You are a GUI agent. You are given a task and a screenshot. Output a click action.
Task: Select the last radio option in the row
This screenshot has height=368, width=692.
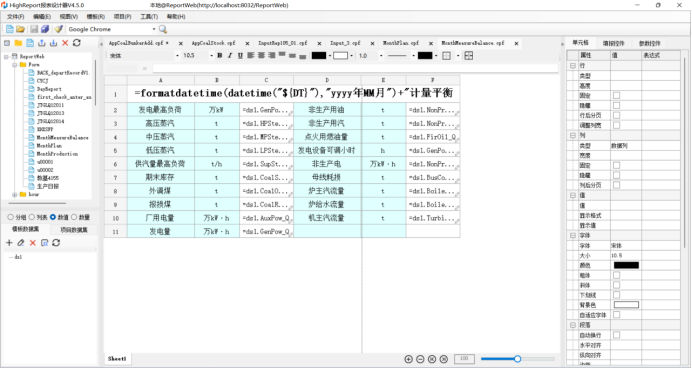[74, 217]
